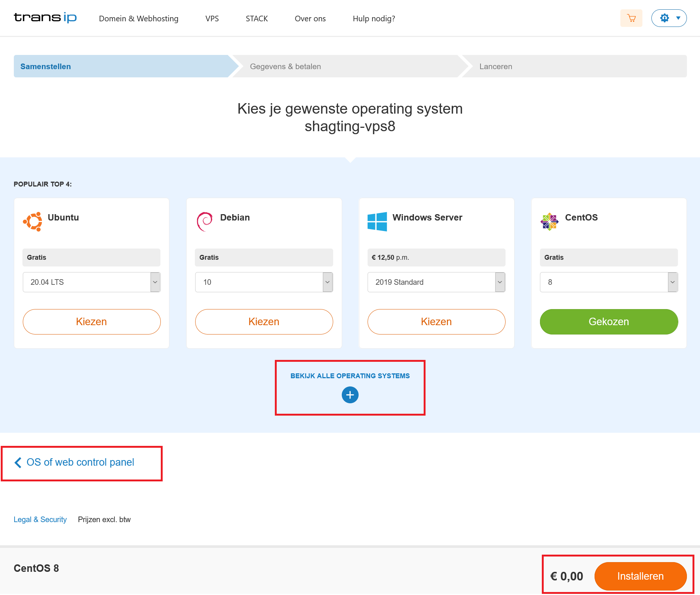This screenshot has width=700, height=595.
Task: Click the back chevron before OS of web control panel
Action: click(x=18, y=463)
